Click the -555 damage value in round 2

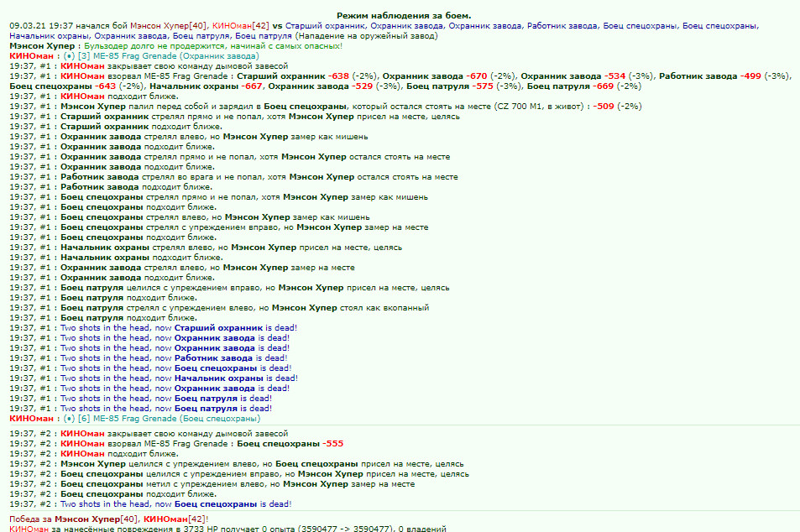(332, 444)
